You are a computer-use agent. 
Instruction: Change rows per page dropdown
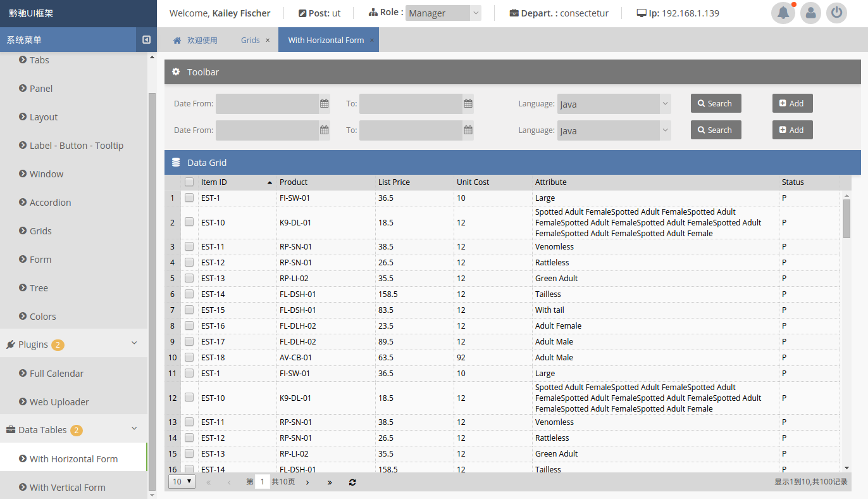pyautogui.click(x=182, y=482)
